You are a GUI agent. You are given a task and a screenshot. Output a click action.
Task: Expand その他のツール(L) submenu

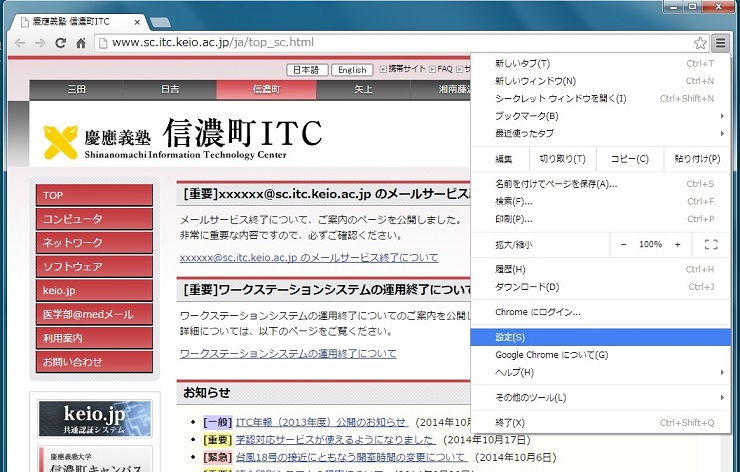601,397
